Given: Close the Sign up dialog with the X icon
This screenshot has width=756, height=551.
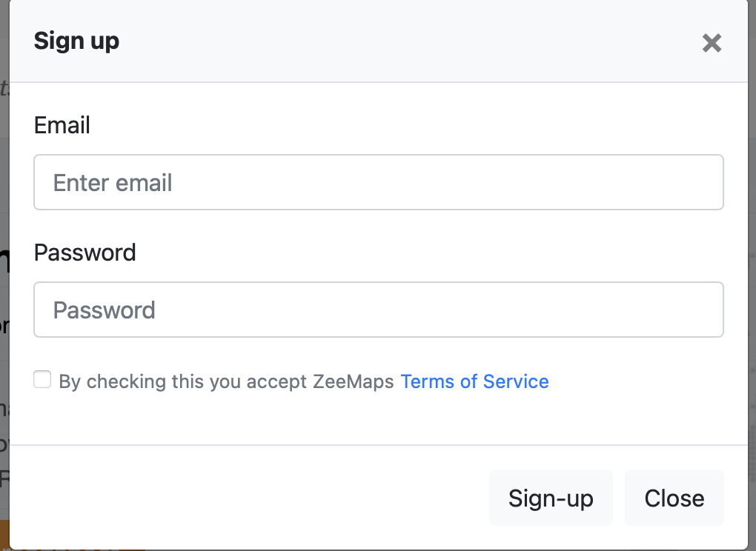Looking at the screenshot, I should tap(712, 43).
